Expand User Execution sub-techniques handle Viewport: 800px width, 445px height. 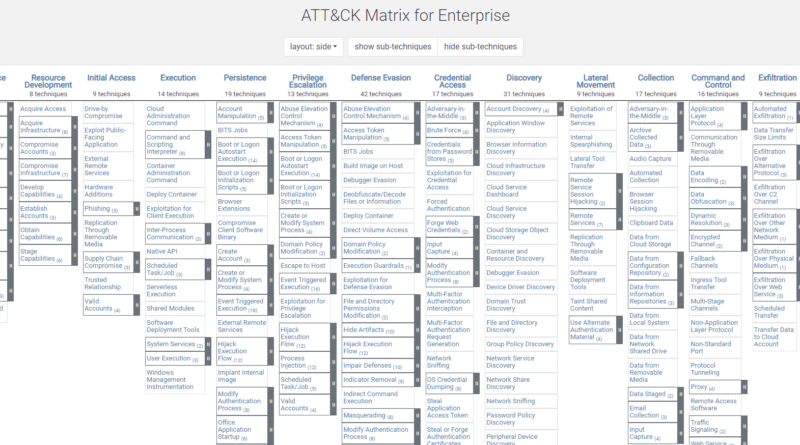point(208,358)
